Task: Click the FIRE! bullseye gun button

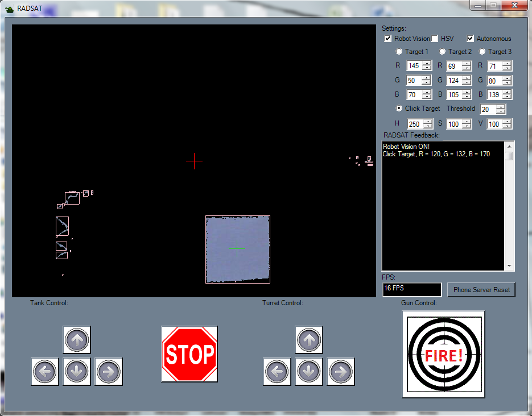Action: pos(443,355)
